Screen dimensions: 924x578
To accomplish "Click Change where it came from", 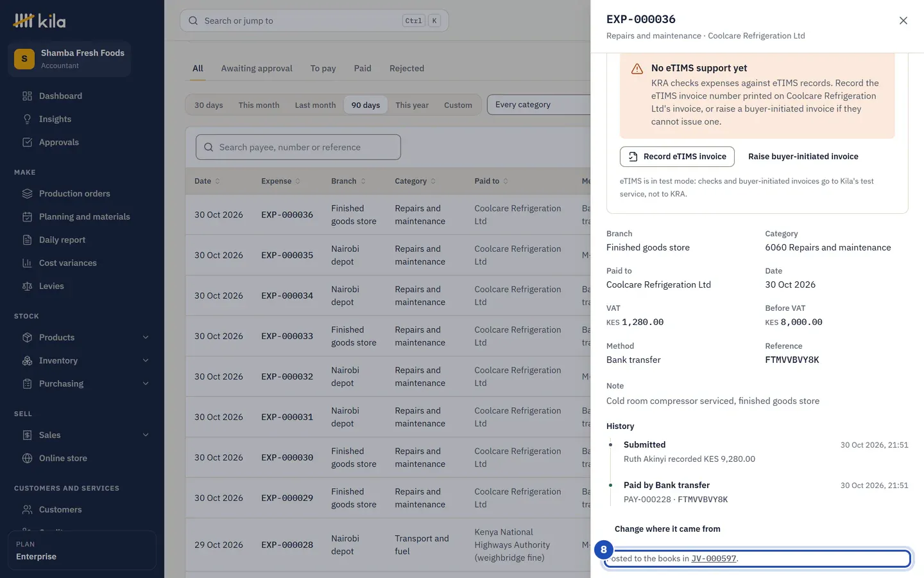I will coord(667,529).
